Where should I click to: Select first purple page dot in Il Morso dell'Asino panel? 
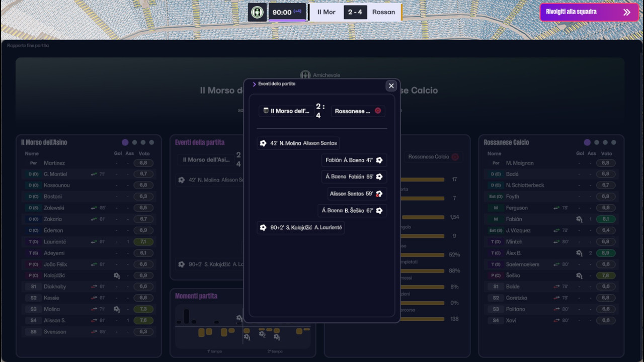(125, 142)
